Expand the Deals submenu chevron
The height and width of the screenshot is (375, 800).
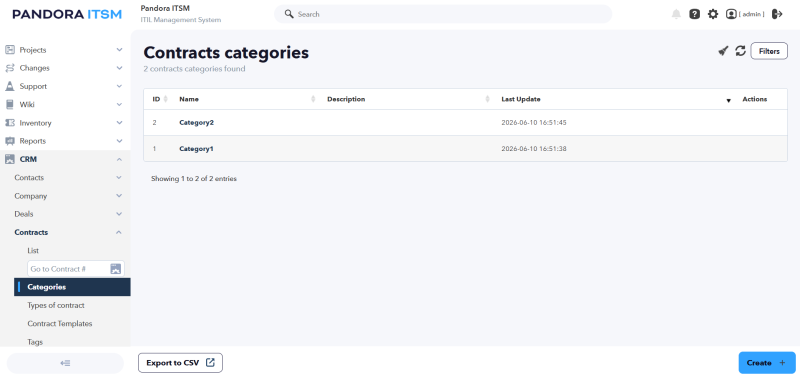point(119,214)
